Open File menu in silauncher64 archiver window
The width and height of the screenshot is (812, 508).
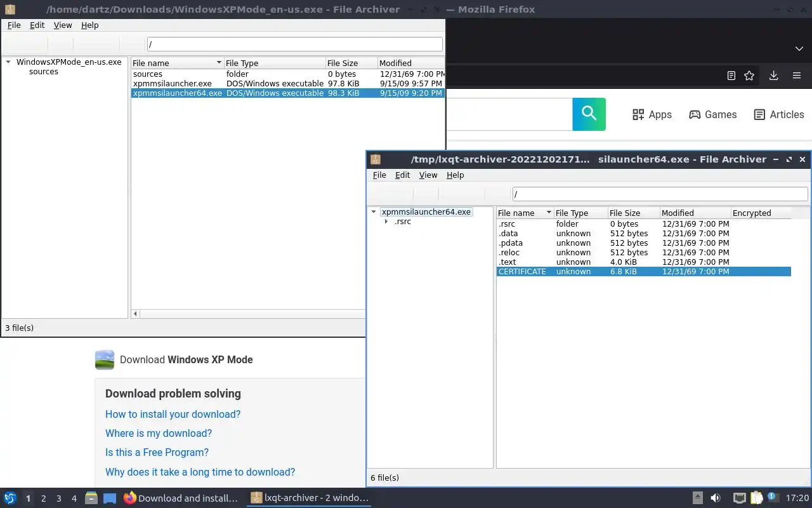379,175
